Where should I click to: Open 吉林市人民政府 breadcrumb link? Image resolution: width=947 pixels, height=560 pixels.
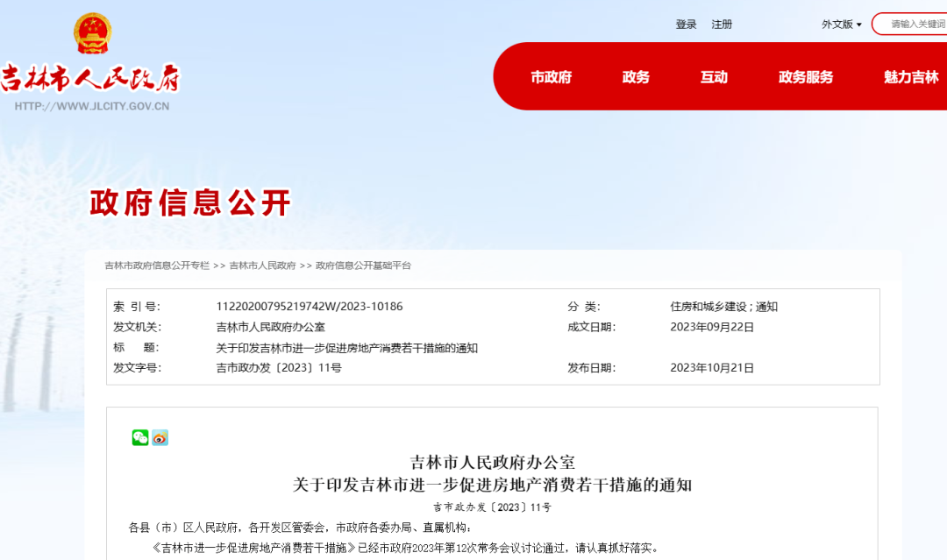coord(263,266)
